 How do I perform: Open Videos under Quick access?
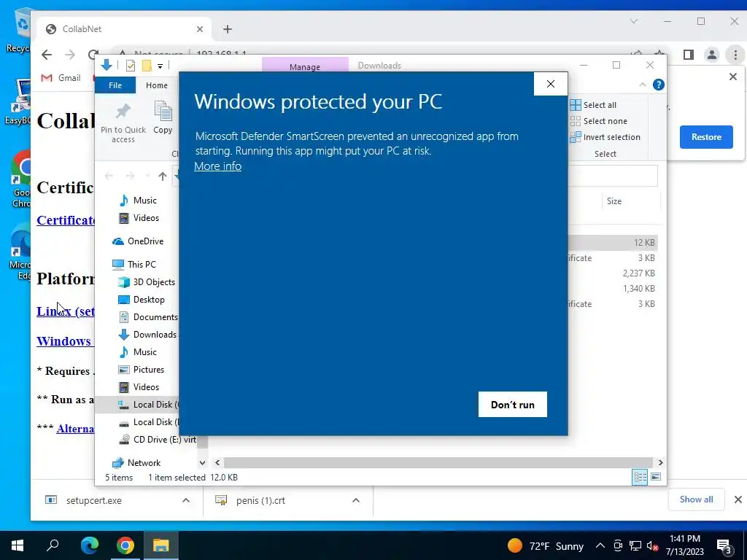(x=139, y=218)
